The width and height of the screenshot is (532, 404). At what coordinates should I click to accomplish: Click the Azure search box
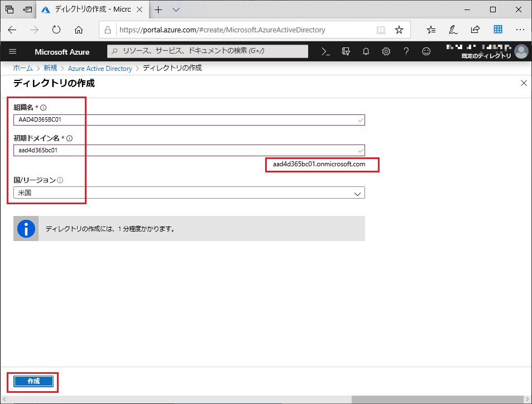tap(208, 51)
